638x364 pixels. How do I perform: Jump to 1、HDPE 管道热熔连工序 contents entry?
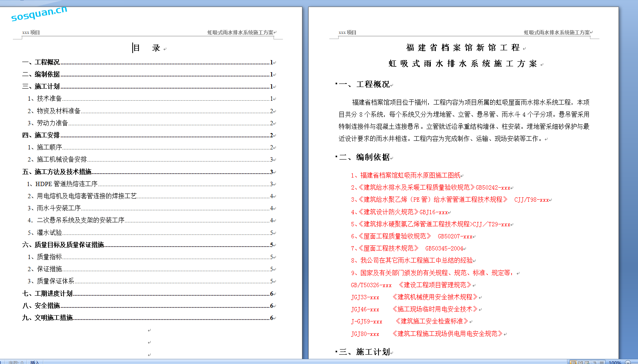point(62,184)
